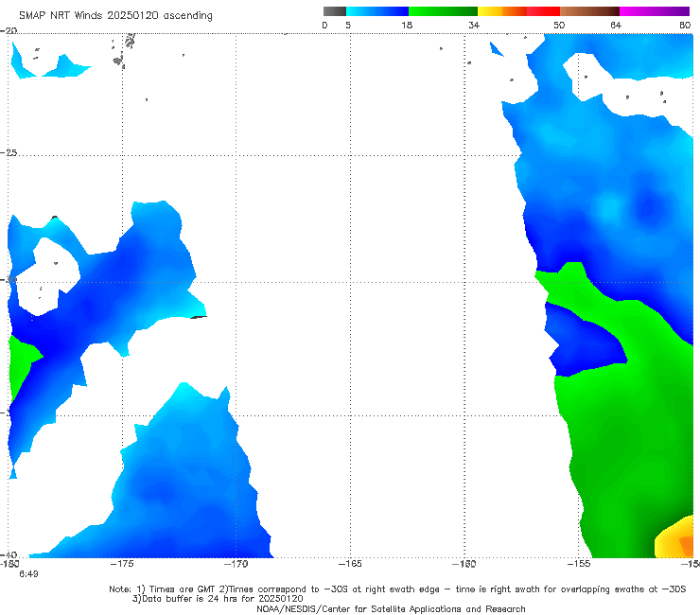
Task: Click the longitude axis label -165
Action: (350, 564)
